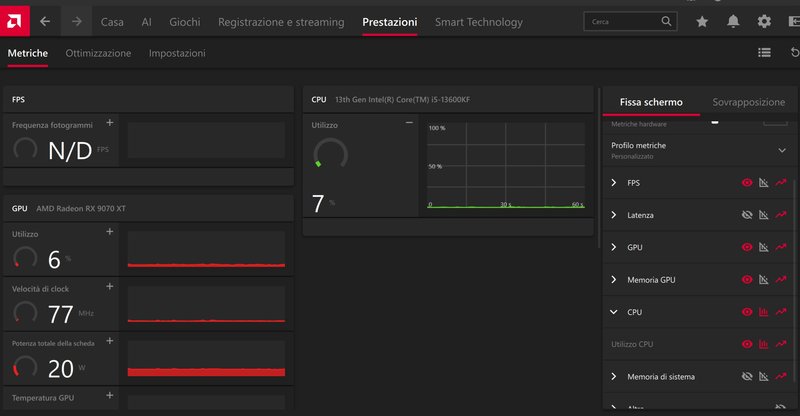The height and width of the screenshot is (416, 800).
Task: Click the trend line icon in the GPU row
Action: [781, 247]
